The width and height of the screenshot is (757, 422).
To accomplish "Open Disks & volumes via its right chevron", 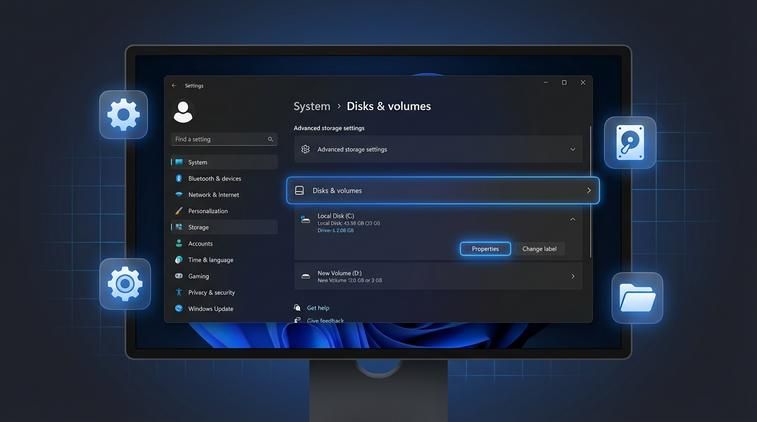I will click(589, 190).
